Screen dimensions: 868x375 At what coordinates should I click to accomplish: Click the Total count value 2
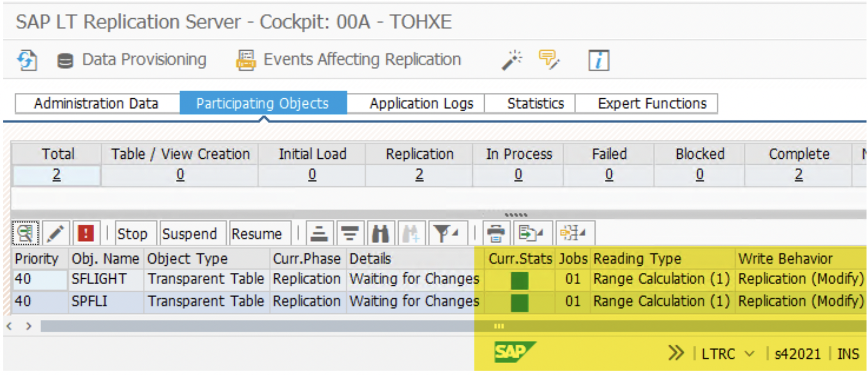(x=57, y=175)
